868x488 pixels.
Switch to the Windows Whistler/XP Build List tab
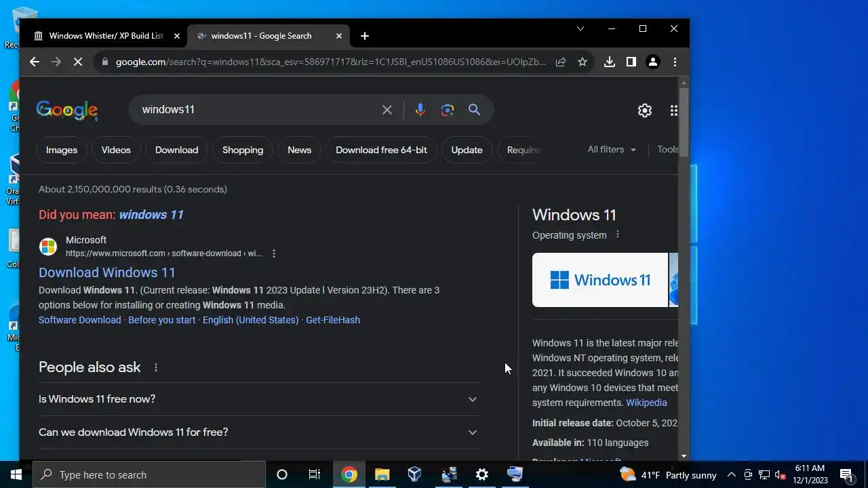[106, 36]
